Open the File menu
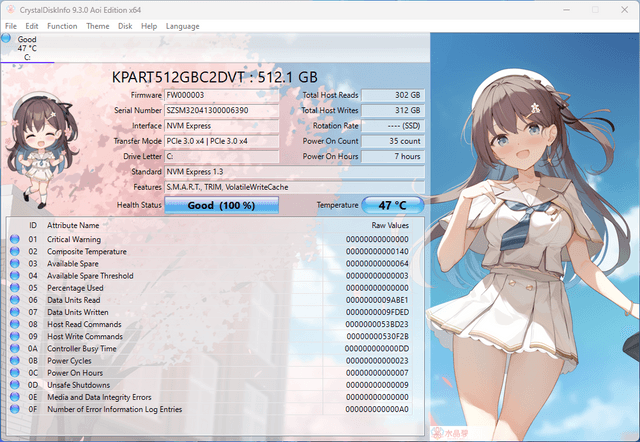This screenshot has height=442, width=640. (11, 26)
